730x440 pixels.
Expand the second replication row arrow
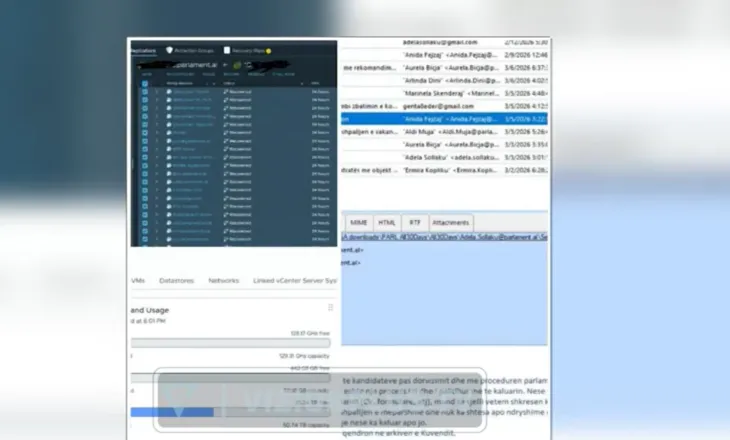click(x=157, y=100)
